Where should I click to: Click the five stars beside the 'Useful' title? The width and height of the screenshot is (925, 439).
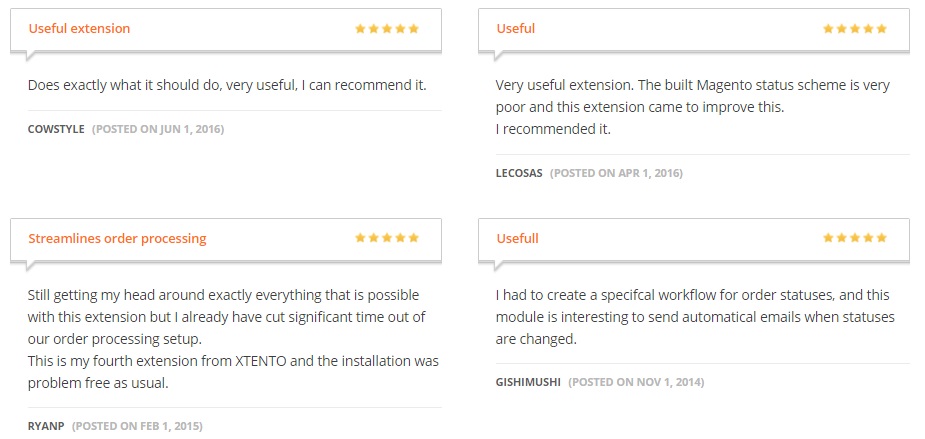[854, 29]
